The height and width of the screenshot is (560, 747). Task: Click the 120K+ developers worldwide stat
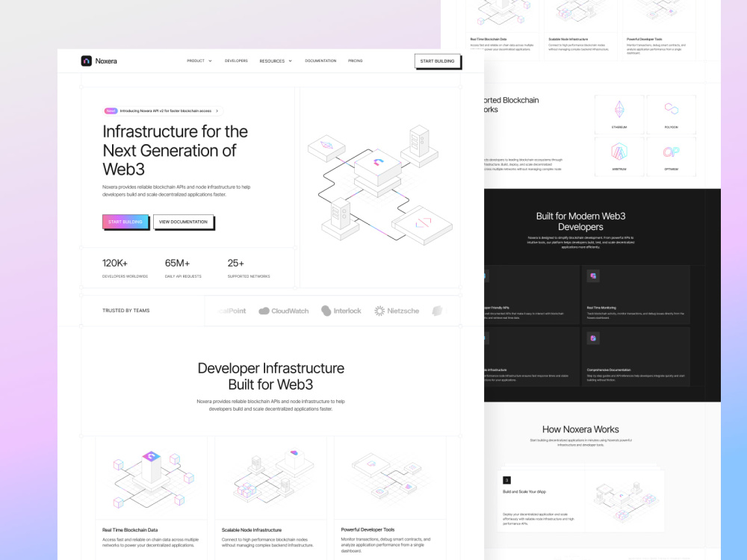pos(125,269)
